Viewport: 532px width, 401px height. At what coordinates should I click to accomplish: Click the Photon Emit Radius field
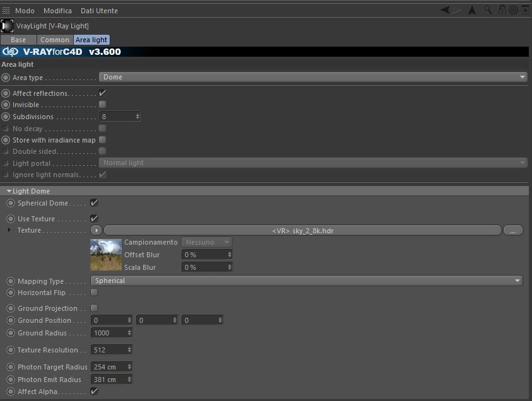[x=112, y=380]
